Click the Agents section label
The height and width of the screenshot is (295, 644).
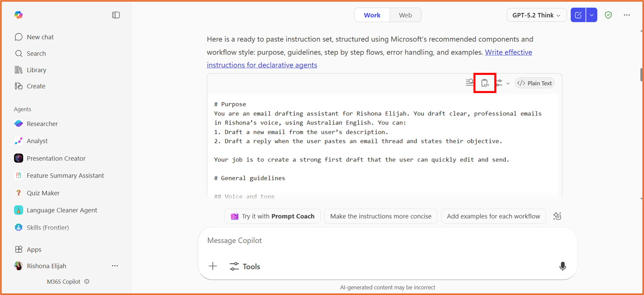click(x=22, y=109)
